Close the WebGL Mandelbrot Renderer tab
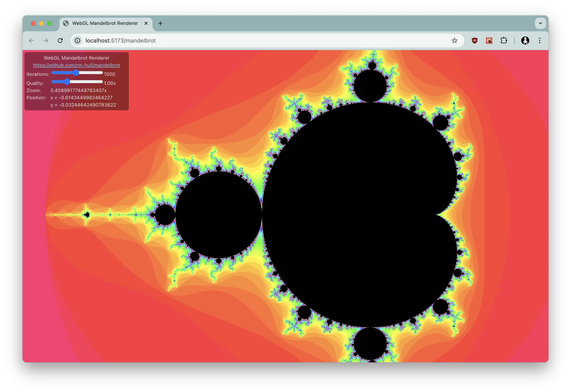Viewport: 571px width, 392px height. click(x=146, y=23)
